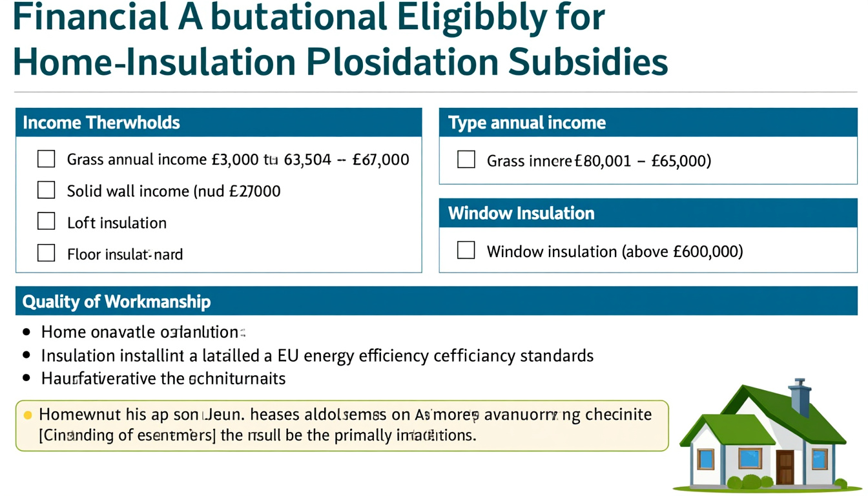Check the Grass innere £80,001 – £65,000 box
The width and height of the screenshot is (868, 496).
click(466, 160)
